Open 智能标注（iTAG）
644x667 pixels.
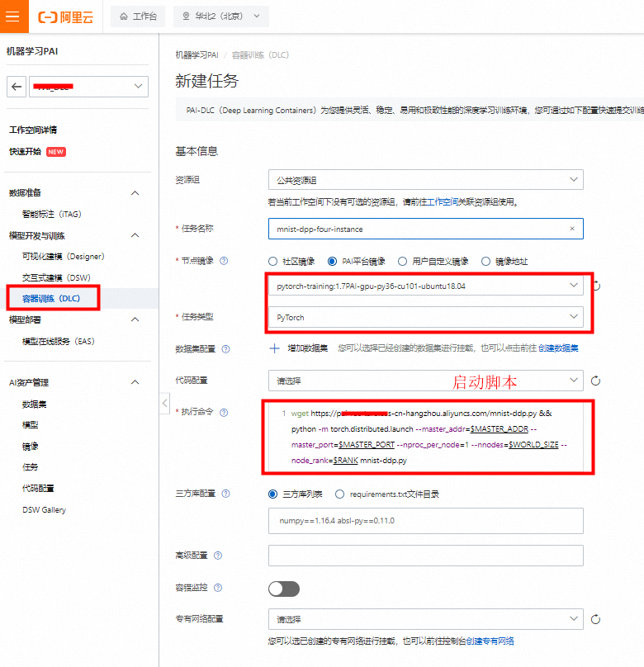pyautogui.click(x=51, y=214)
